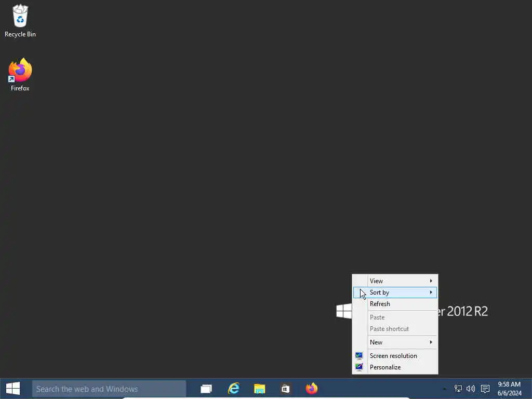Expand the View submenu
532x399 pixels.
[x=395, y=281]
